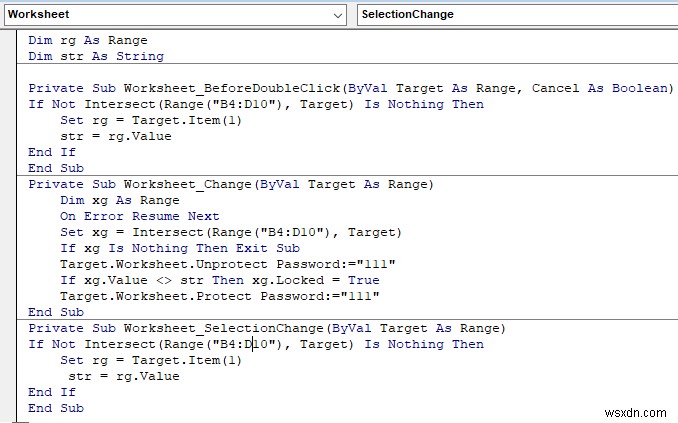Click the Worksheet_SelectionChange sub declaration
The width and height of the screenshot is (678, 423).
coord(267,328)
